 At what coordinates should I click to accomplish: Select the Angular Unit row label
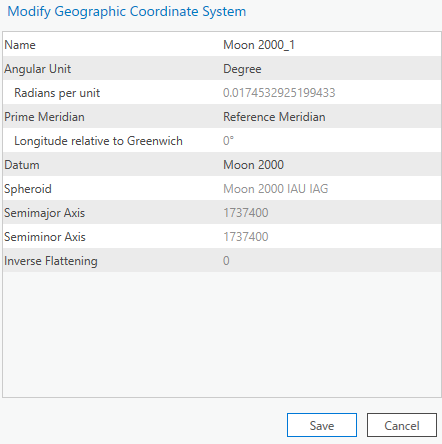[x=38, y=69]
